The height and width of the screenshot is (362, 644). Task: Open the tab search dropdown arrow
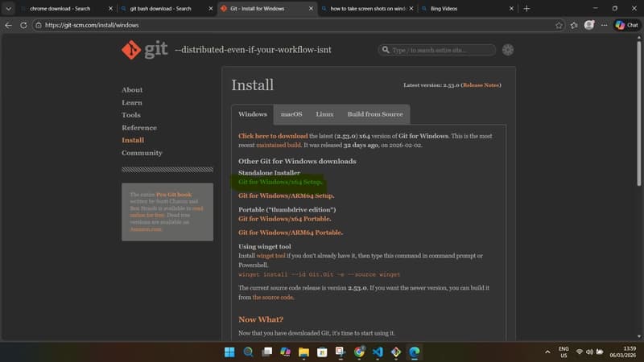pyautogui.click(x=8, y=8)
